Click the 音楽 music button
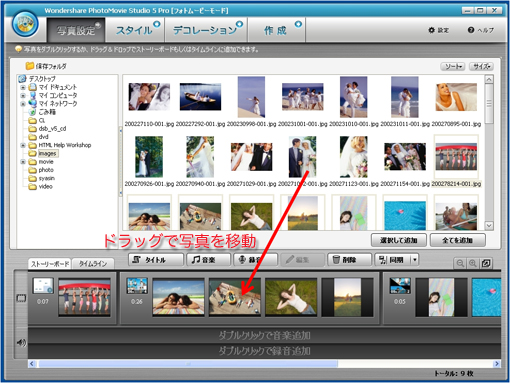Image resolution: width=510 pixels, height=383 pixels. pyautogui.click(x=208, y=260)
